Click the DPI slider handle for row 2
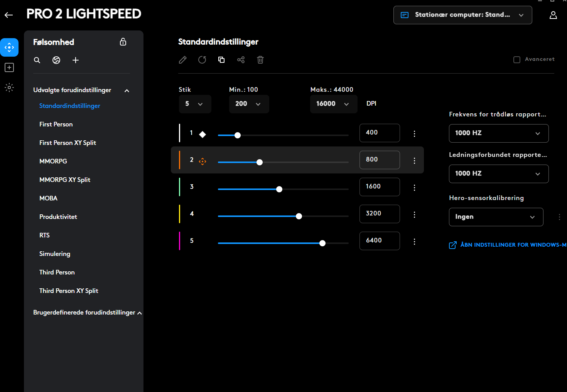The height and width of the screenshot is (392, 567). coord(260,162)
